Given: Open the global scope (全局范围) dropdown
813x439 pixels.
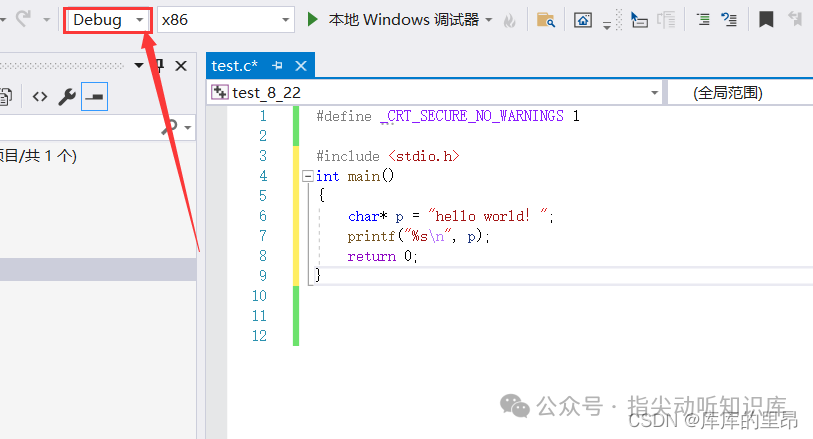Looking at the screenshot, I should tap(740, 93).
